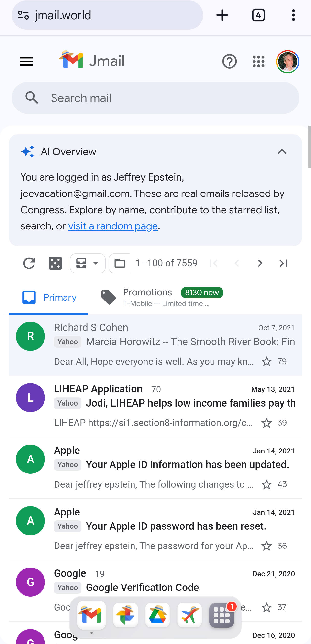
Task: Click the random dice icon
Action: point(55,263)
